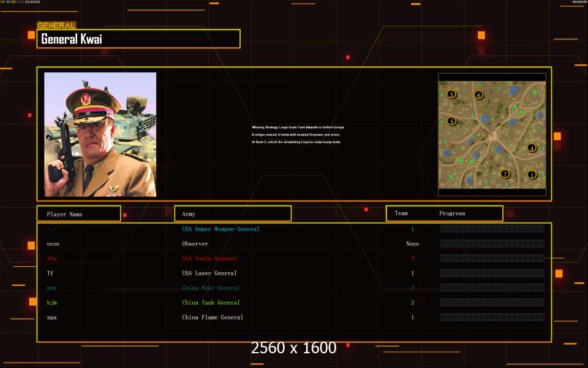Click the China Tank General progress bar

(x=492, y=302)
